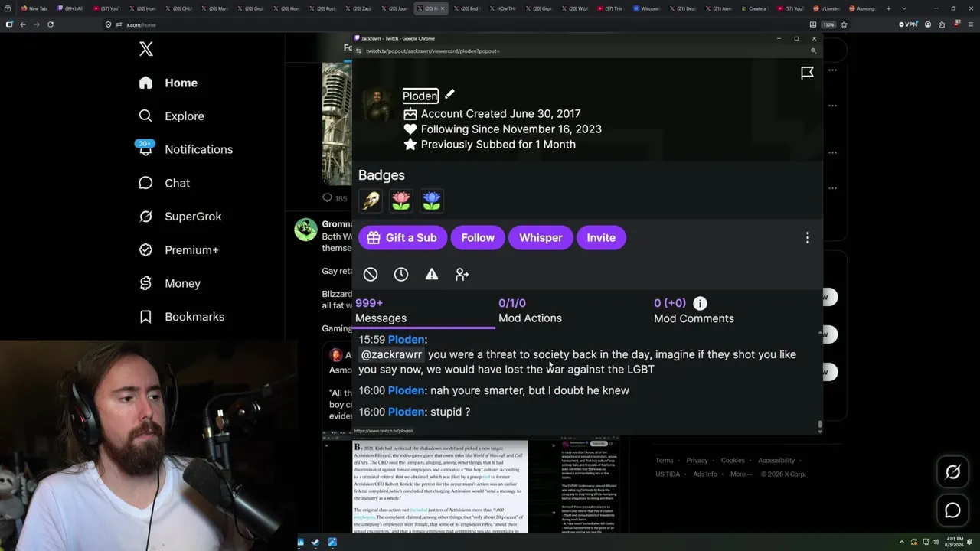Image resolution: width=980 pixels, height=551 pixels.
Task: Click Ploden's avatar thumbnail
Action: 377,106
